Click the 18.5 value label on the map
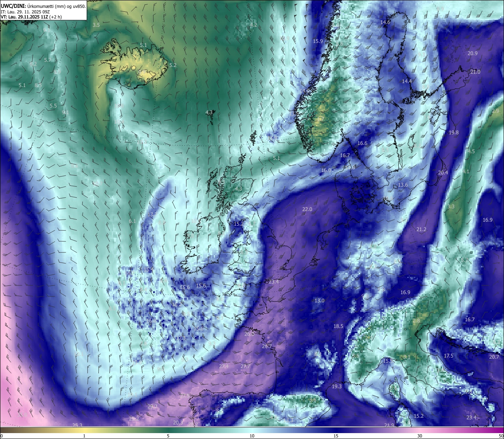504x439 pixels. pos(338,326)
